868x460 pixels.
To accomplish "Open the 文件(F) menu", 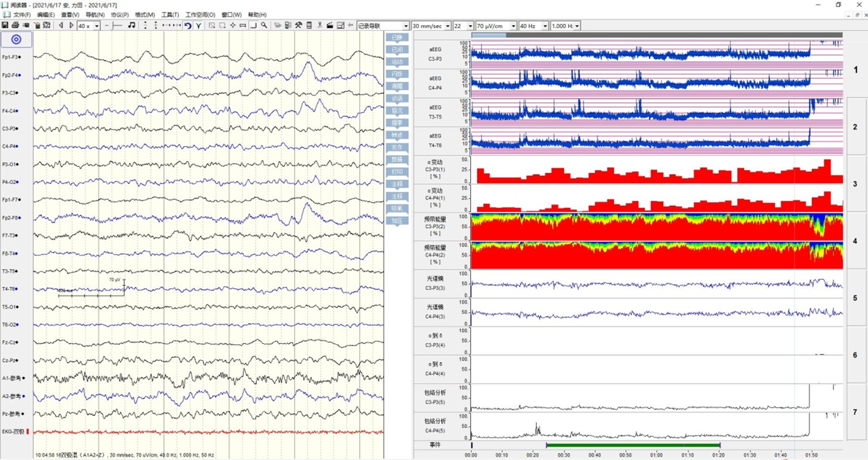I will [22, 15].
